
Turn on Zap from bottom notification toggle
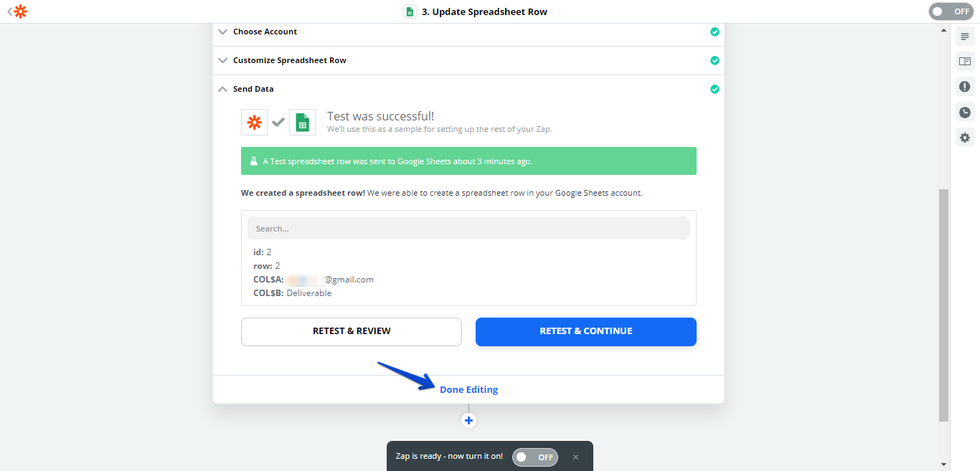point(534,457)
